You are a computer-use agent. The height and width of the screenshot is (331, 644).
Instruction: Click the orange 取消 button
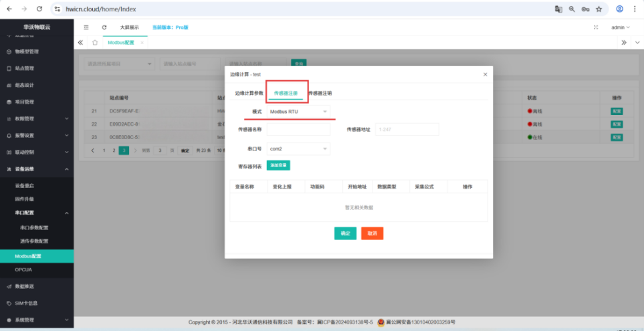coord(372,233)
